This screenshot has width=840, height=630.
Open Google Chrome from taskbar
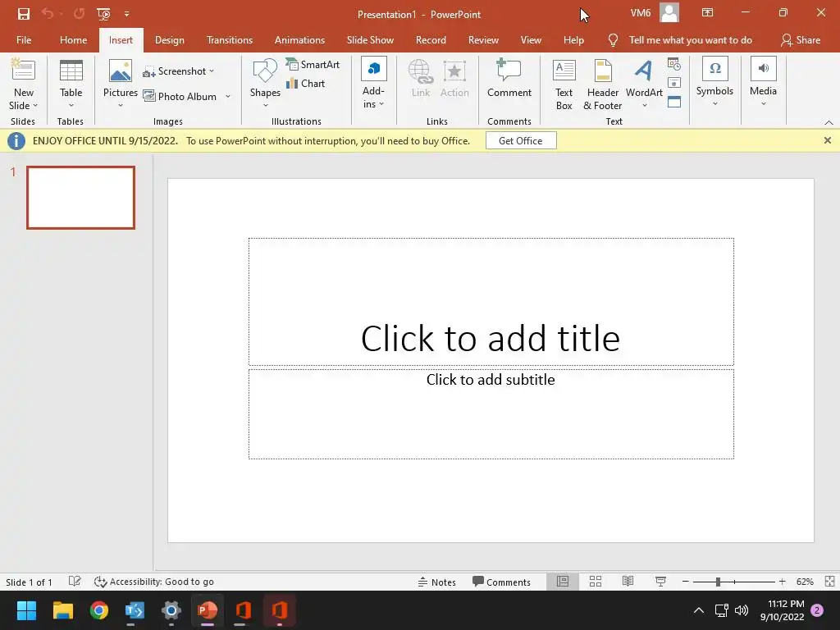(99, 610)
